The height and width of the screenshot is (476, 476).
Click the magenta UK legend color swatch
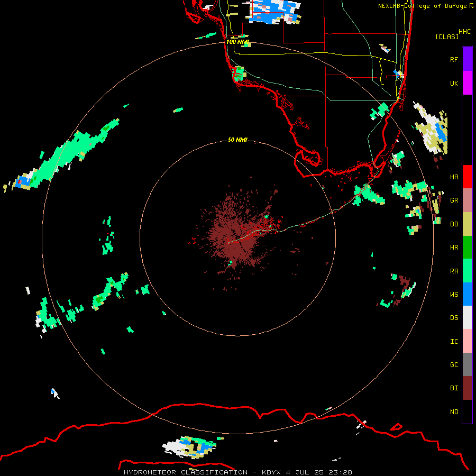[x=467, y=83]
